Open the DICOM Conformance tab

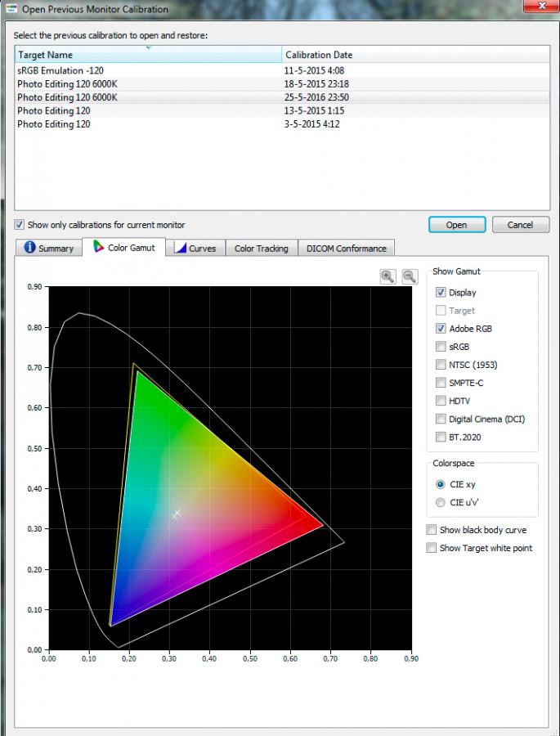(x=347, y=249)
